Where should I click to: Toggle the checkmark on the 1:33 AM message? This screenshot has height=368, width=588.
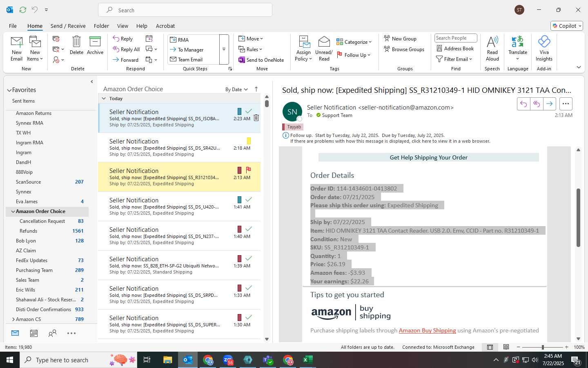[248, 288]
